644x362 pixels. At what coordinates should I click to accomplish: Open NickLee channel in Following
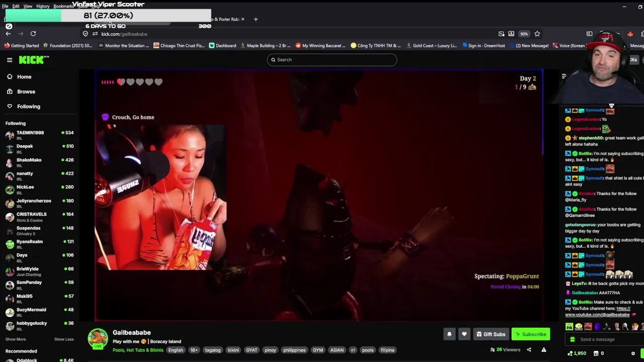pyautogui.click(x=39, y=189)
